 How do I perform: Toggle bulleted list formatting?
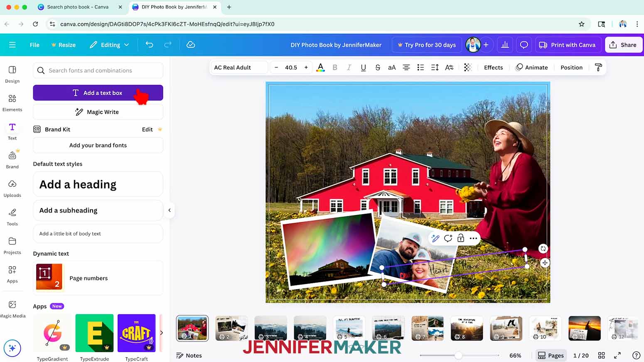420,67
